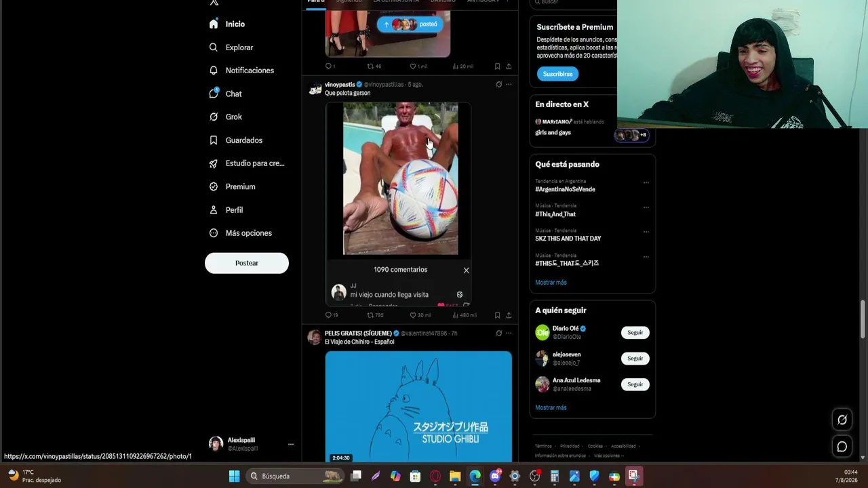Share the top post with 20 mil views
This screenshot has height=488, width=868.
click(509, 66)
